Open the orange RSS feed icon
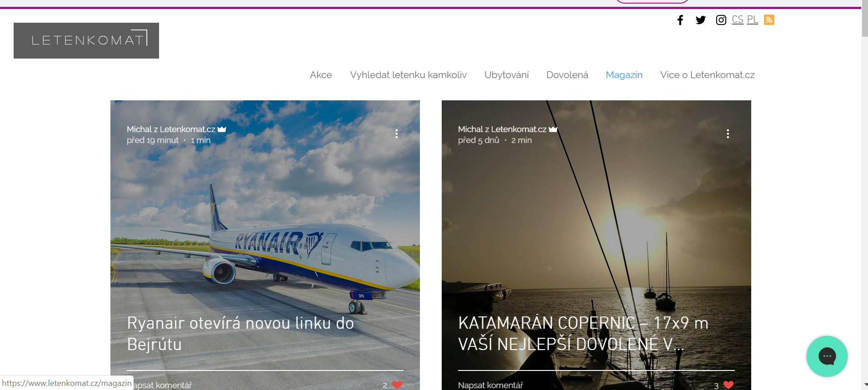 (769, 20)
